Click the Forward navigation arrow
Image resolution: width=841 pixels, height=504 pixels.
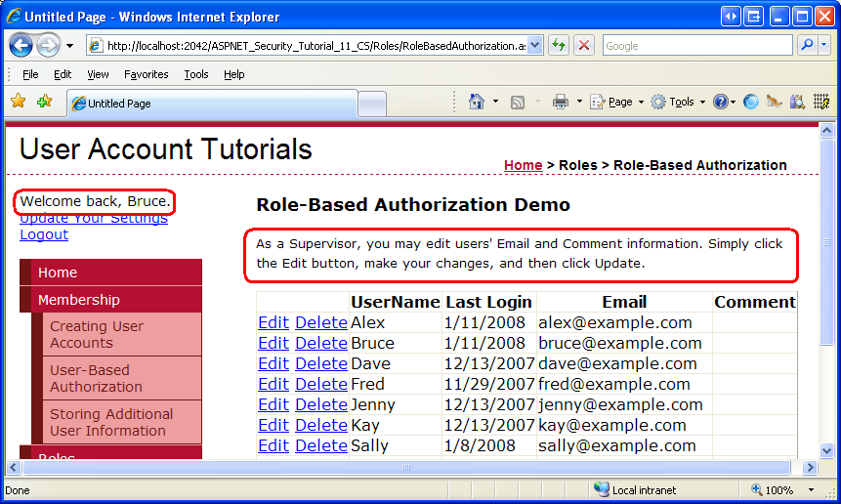pos(48,46)
